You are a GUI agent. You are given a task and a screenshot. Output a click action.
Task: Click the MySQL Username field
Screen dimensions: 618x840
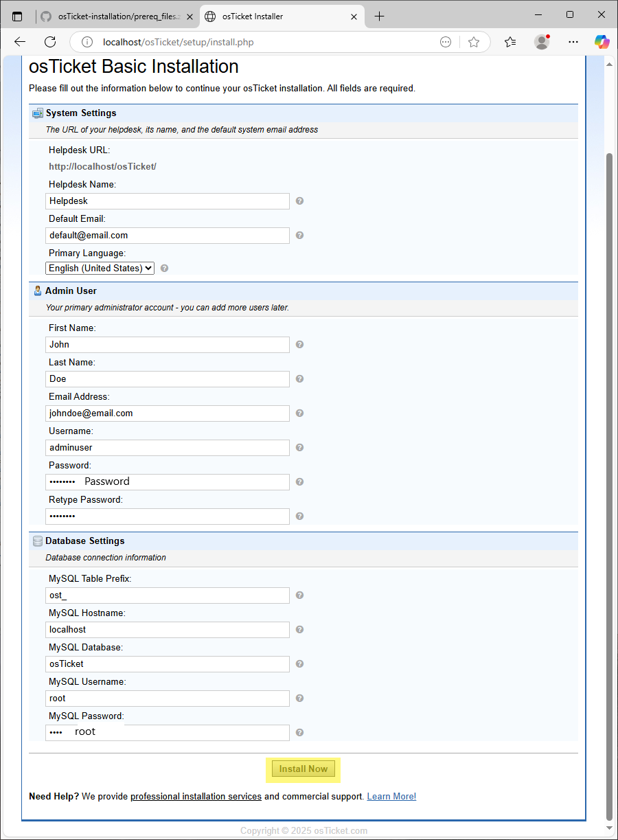click(168, 699)
